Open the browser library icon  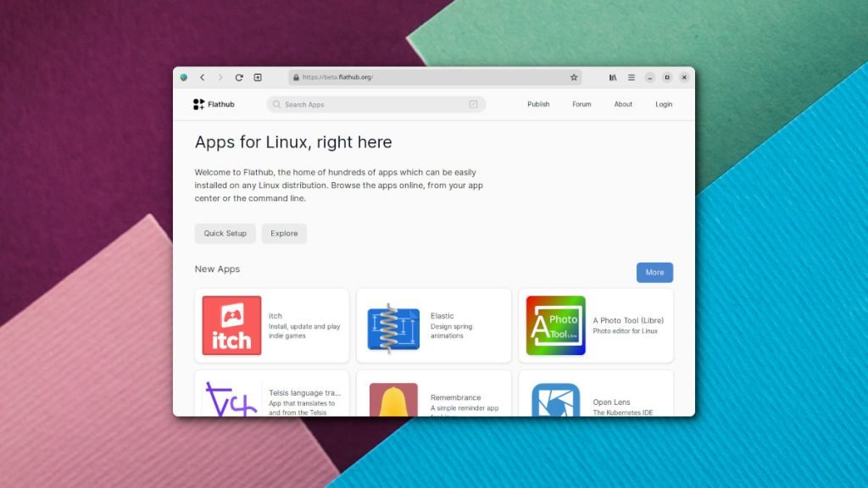(613, 77)
